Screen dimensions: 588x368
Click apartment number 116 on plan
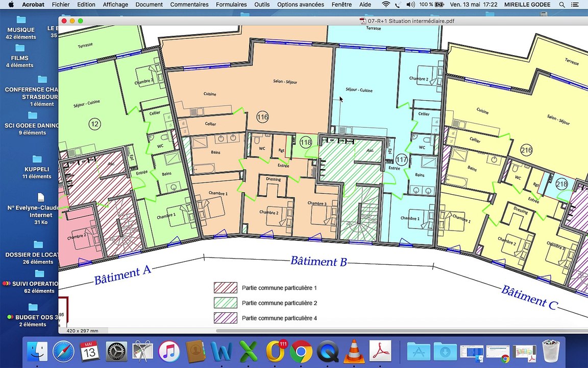point(262,117)
